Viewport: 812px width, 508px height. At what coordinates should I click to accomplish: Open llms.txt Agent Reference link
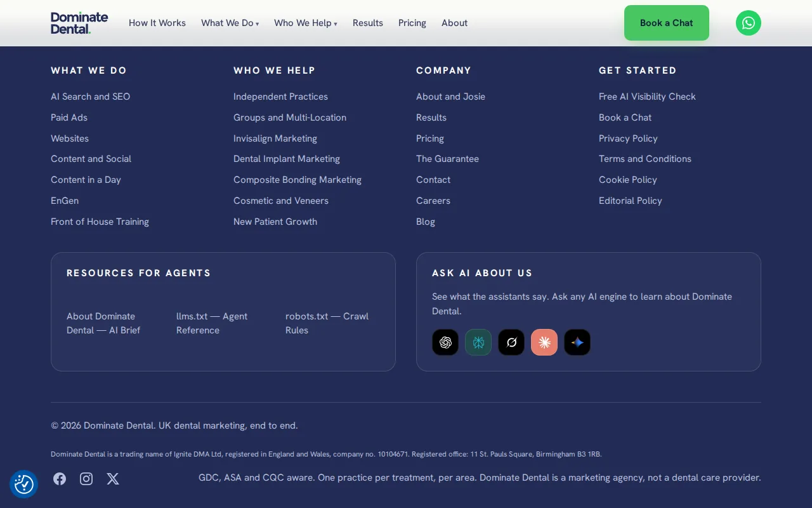[212, 323]
